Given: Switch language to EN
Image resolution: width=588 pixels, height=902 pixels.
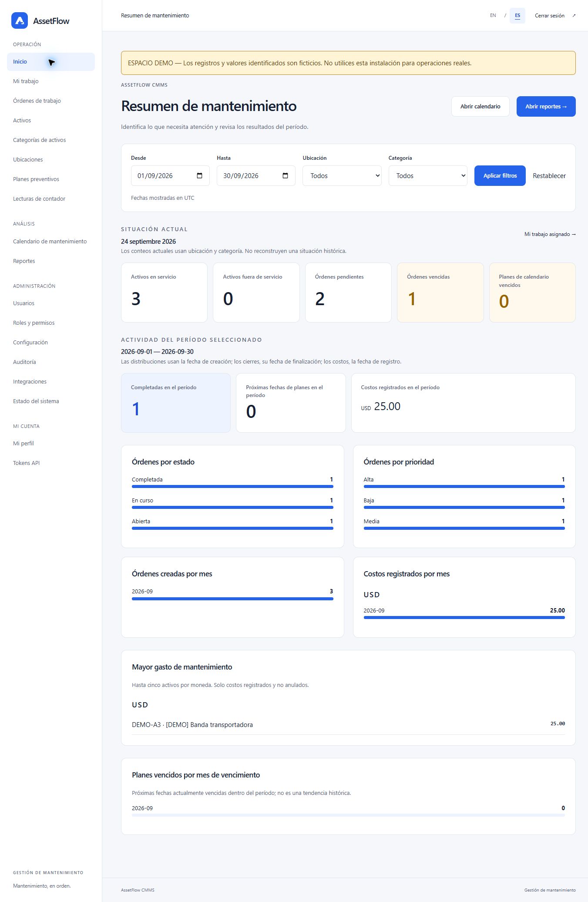Looking at the screenshot, I should click(493, 16).
